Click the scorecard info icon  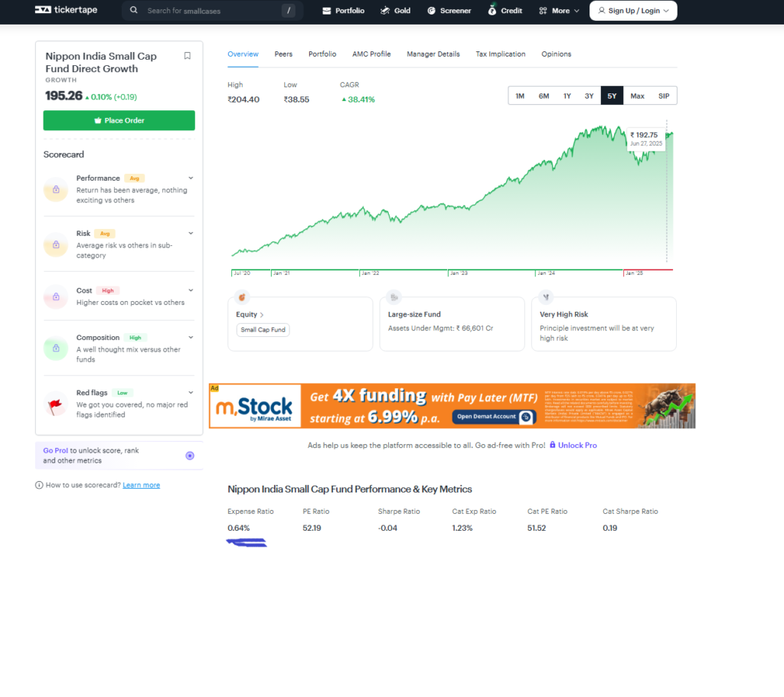tap(39, 485)
